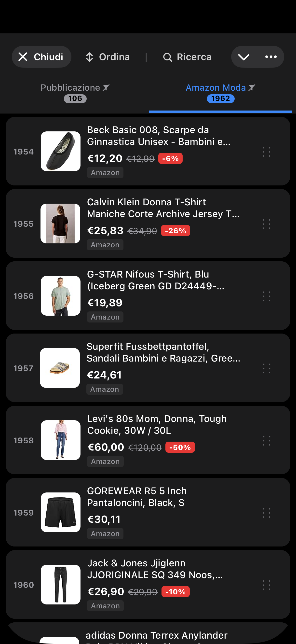This screenshot has width=296, height=644.
Task: Open the Beck Basic shoe thumbnail
Action: tap(60, 152)
